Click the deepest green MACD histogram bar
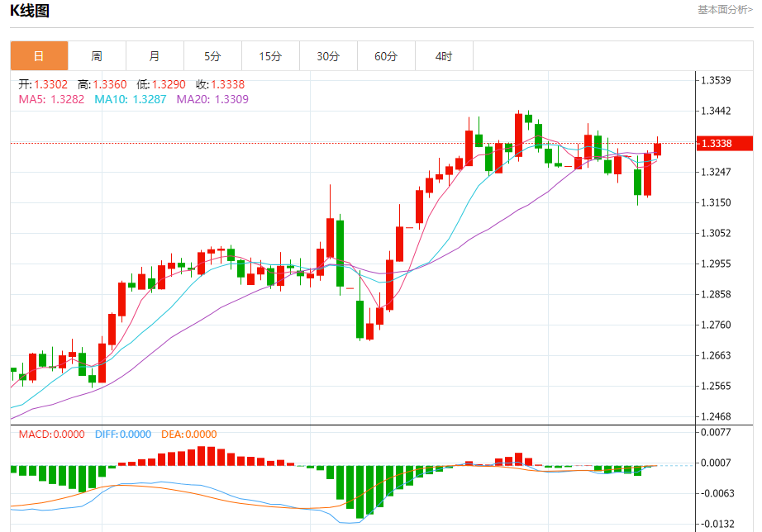Screen dimensions: 762x532 click(x=360, y=492)
